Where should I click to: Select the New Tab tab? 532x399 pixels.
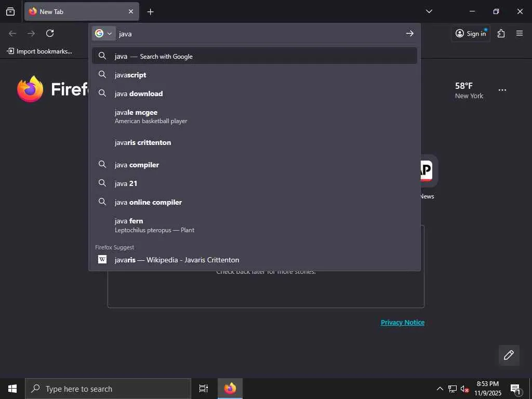point(82,11)
